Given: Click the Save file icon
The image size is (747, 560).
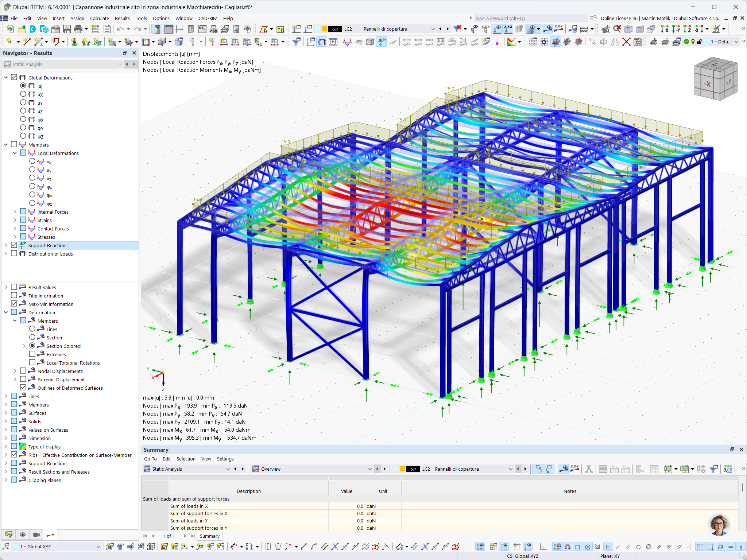Looking at the screenshot, I should pyautogui.click(x=67, y=29).
